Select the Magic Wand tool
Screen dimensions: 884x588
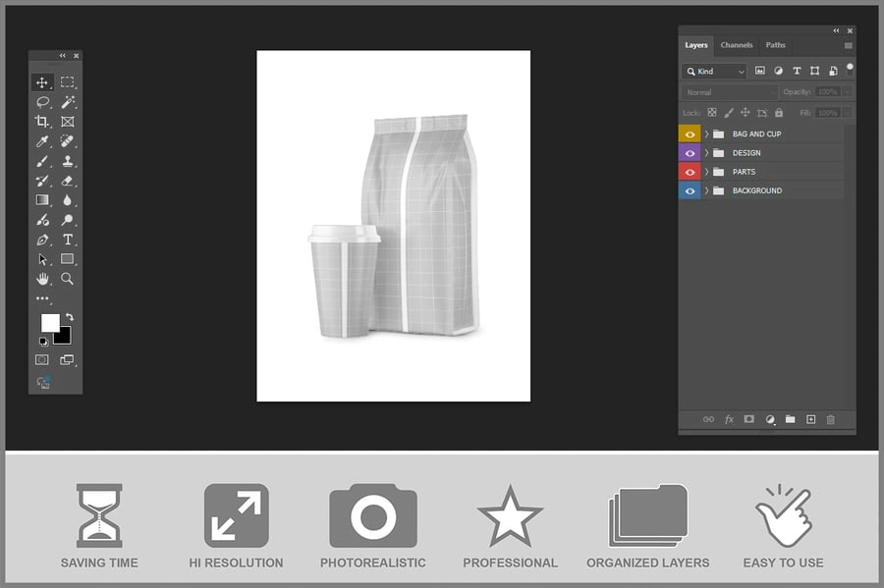click(x=68, y=101)
